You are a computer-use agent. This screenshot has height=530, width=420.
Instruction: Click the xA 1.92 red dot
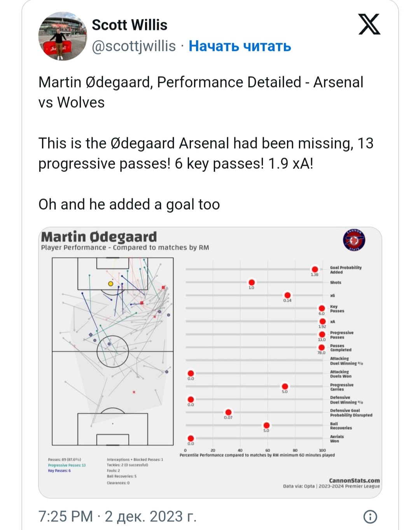tap(322, 321)
